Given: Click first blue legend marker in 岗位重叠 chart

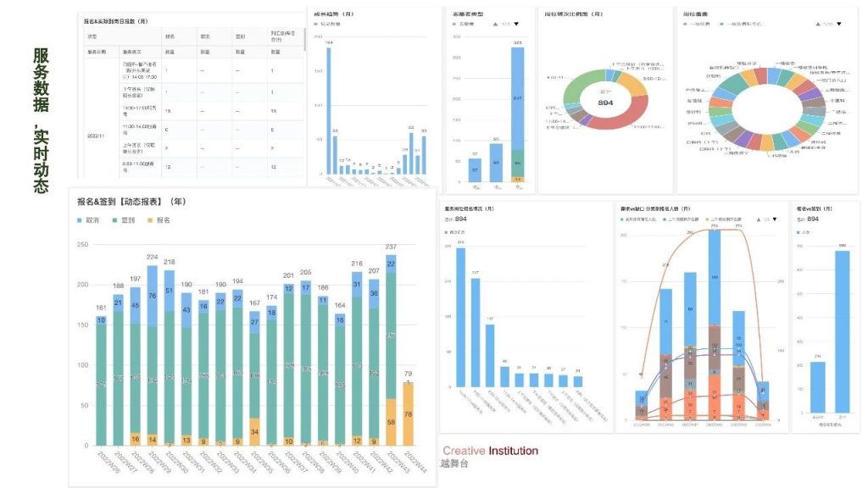Looking at the screenshot, I should pyautogui.click(x=687, y=25).
